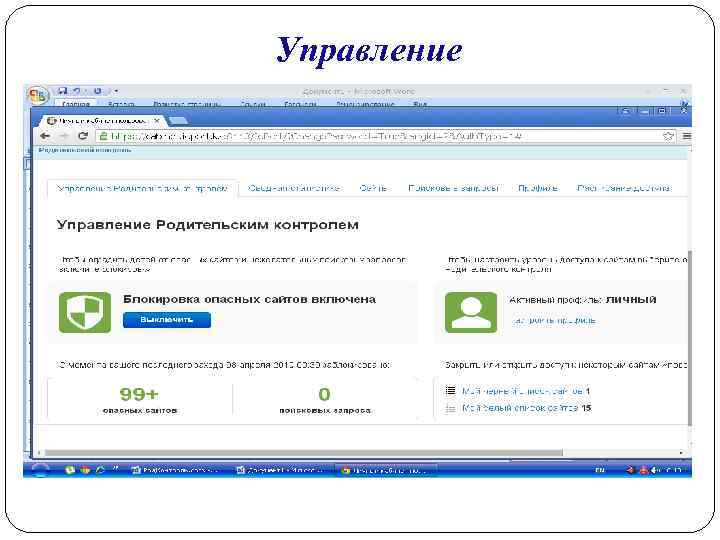Open the second taskbar item, a Word document
This screenshot has height=540, width=720.
280,470
